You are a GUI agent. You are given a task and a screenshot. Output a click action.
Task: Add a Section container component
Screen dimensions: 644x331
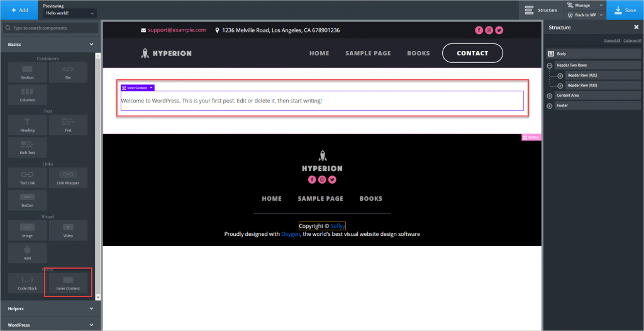point(27,72)
